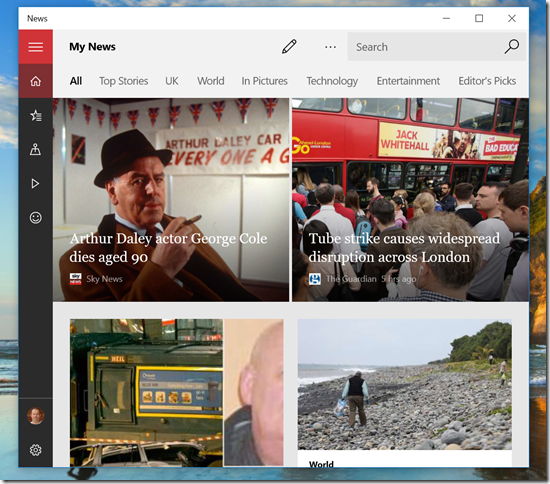Minimize the News window
550x484 pixels.
pyautogui.click(x=446, y=18)
